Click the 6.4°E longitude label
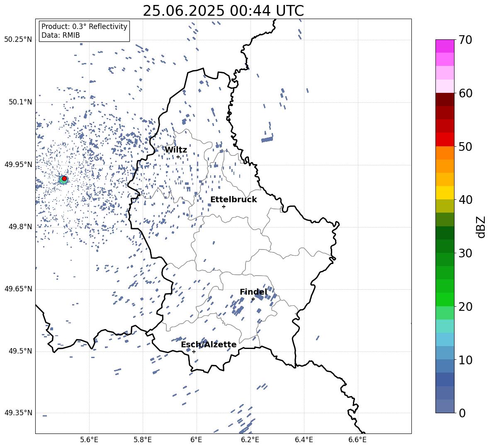Screen dimensions: 491x448 pos(304,440)
